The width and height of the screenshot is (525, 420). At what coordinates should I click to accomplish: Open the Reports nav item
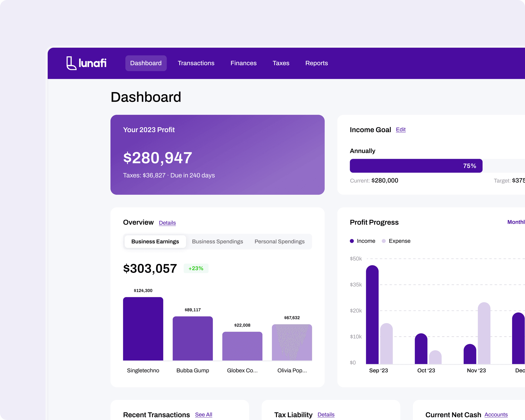coord(317,63)
